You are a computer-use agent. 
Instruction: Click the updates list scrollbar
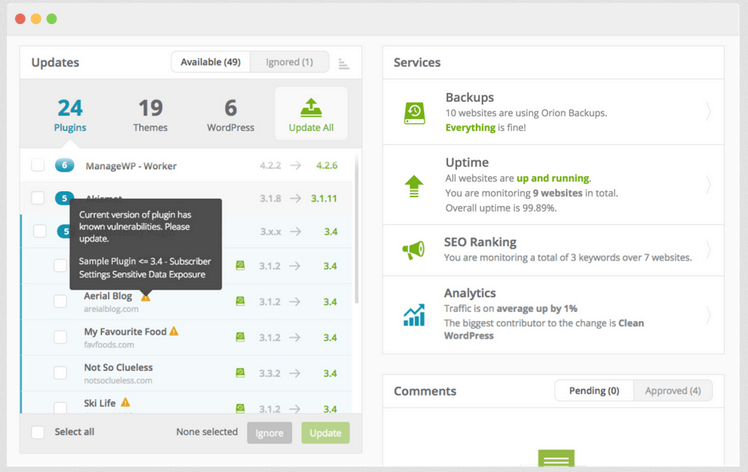click(356, 230)
